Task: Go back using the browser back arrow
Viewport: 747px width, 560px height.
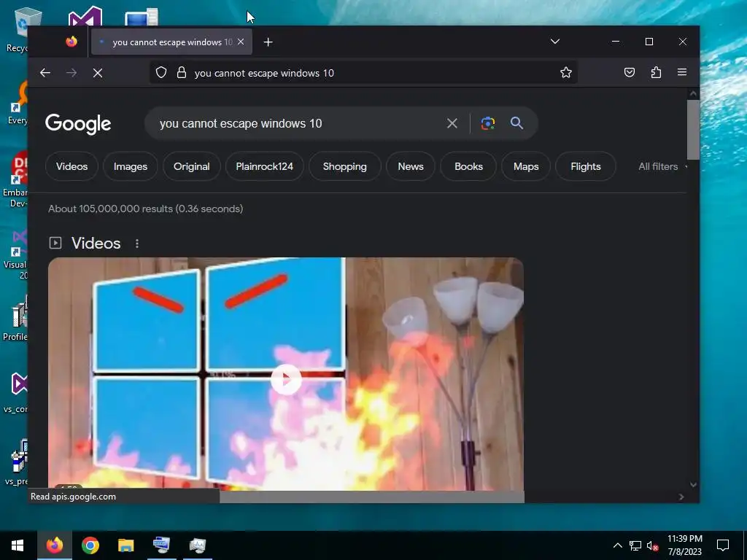Action: pyautogui.click(x=45, y=73)
